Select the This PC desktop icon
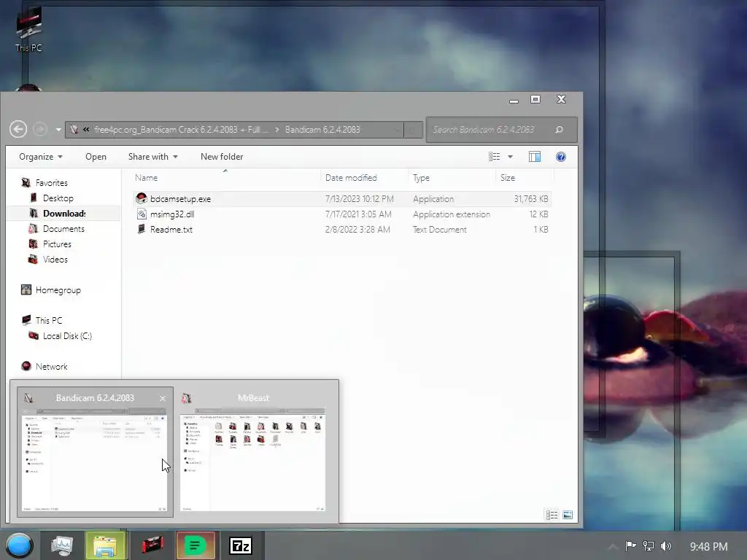This screenshot has width=747, height=560. click(x=28, y=29)
